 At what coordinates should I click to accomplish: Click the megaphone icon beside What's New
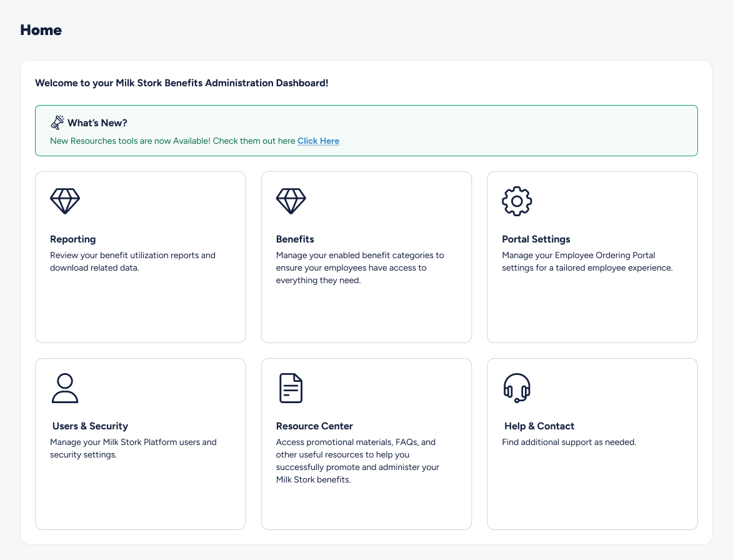click(x=57, y=122)
